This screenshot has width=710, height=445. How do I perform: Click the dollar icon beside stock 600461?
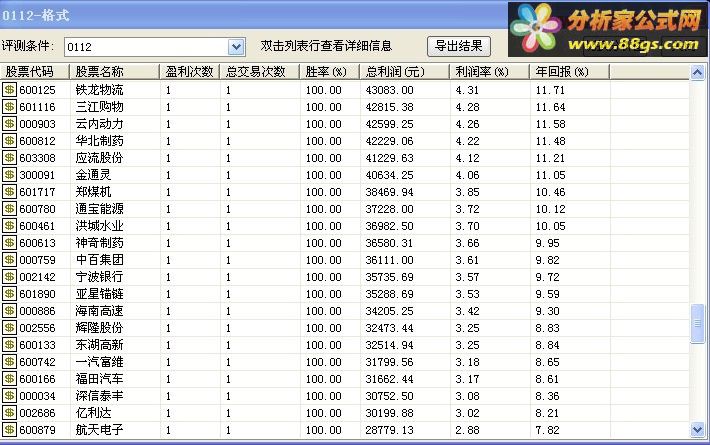click(x=9, y=225)
